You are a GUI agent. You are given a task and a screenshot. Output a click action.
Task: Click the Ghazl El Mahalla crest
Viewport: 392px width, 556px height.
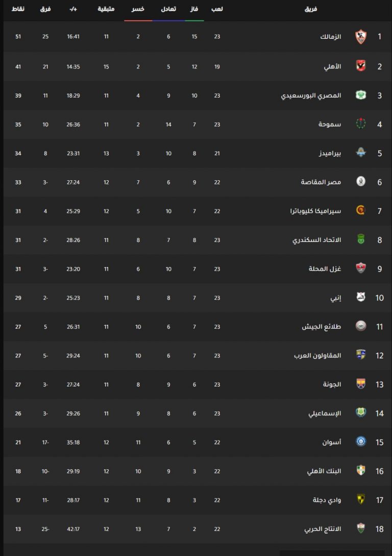click(x=361, y=269)
